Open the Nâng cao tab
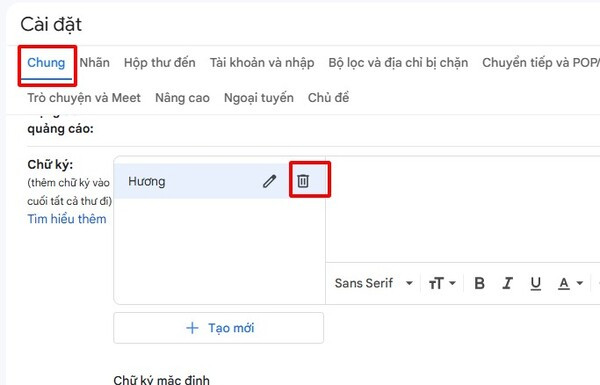600x385 pixels. (x=182, y=98)
